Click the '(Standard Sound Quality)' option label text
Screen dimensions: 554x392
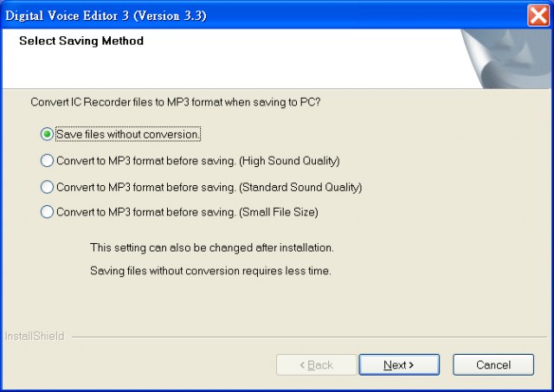(300, 187)
